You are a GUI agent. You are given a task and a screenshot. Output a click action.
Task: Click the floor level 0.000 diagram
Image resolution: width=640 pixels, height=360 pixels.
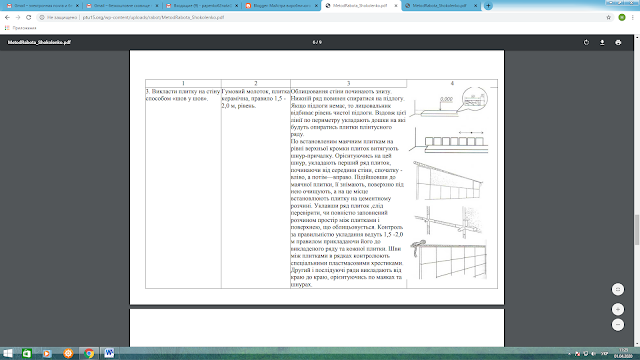(449, 103)
